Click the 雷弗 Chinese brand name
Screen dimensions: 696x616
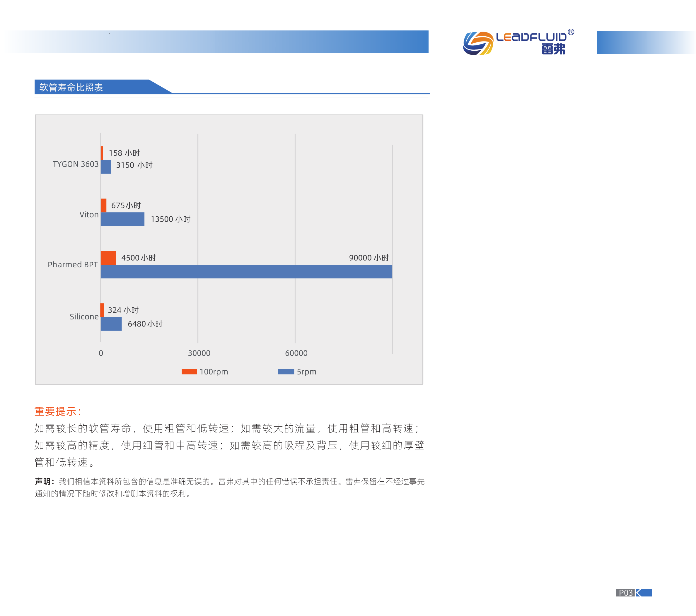tap(553, 49)
